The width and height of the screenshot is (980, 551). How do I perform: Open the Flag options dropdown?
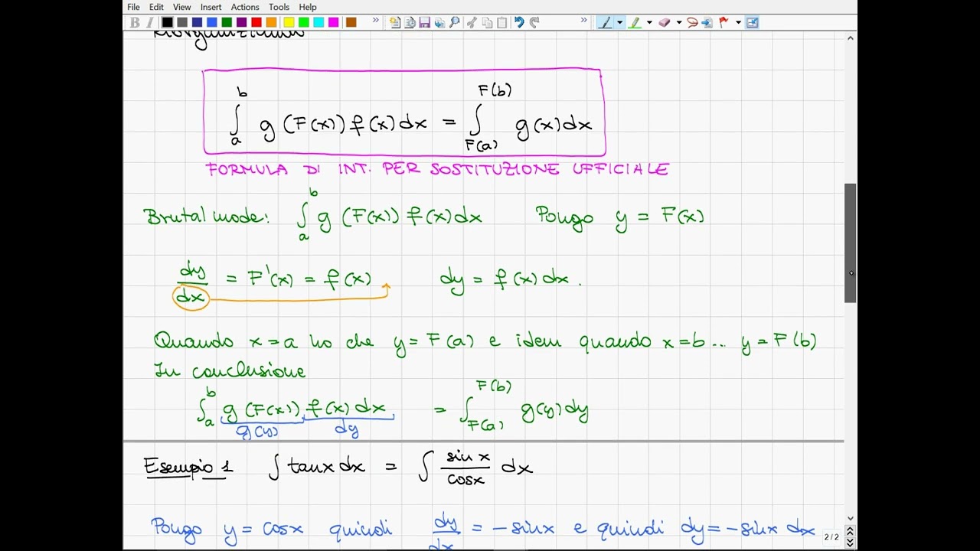click(738, 22)
